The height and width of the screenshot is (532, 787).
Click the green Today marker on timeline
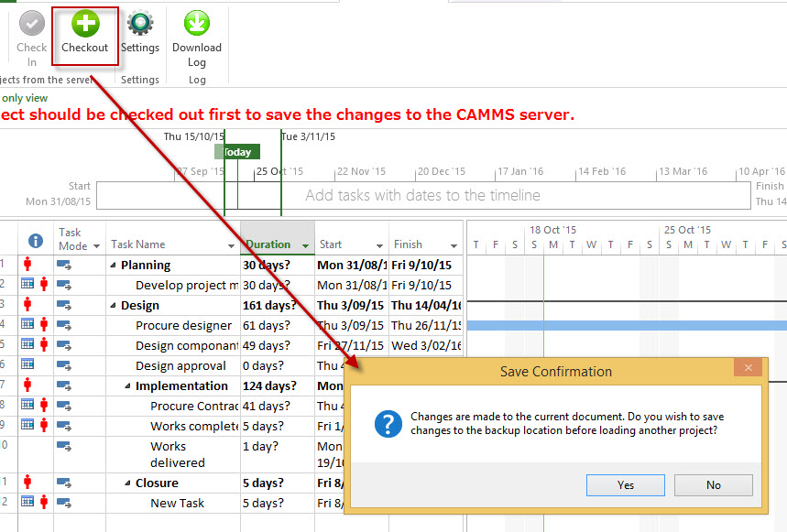pos(237,152)
